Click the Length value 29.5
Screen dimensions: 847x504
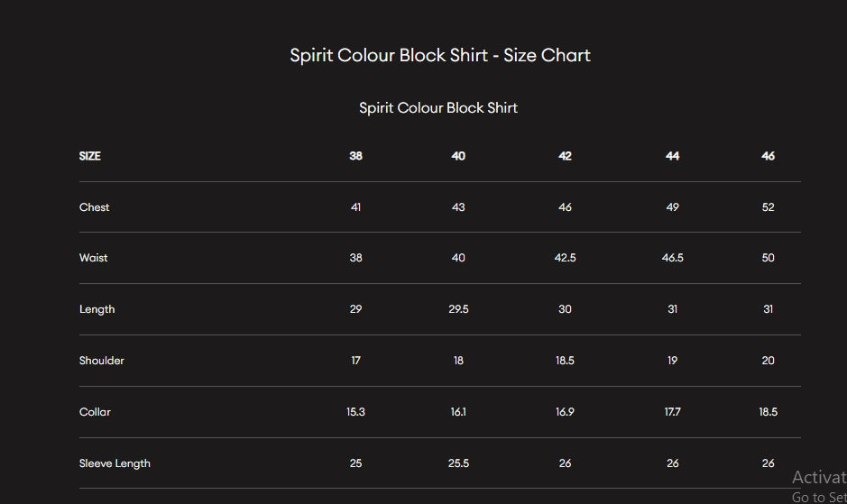click(x=458, y=309)
